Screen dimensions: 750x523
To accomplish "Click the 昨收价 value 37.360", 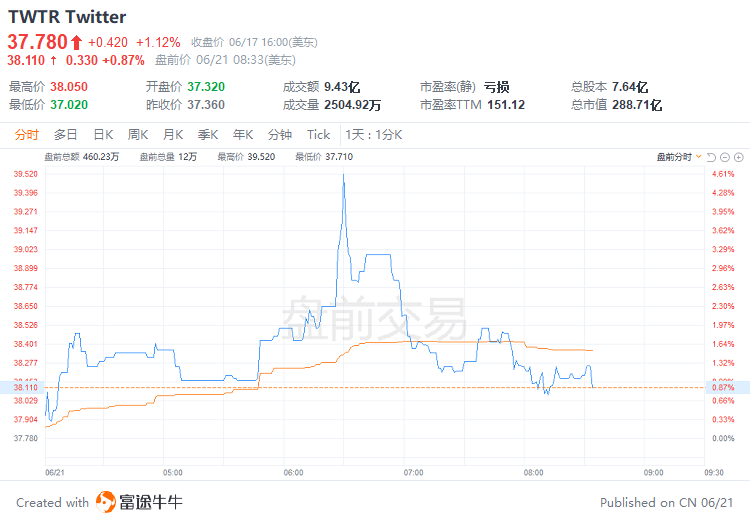I will [206, 104].
